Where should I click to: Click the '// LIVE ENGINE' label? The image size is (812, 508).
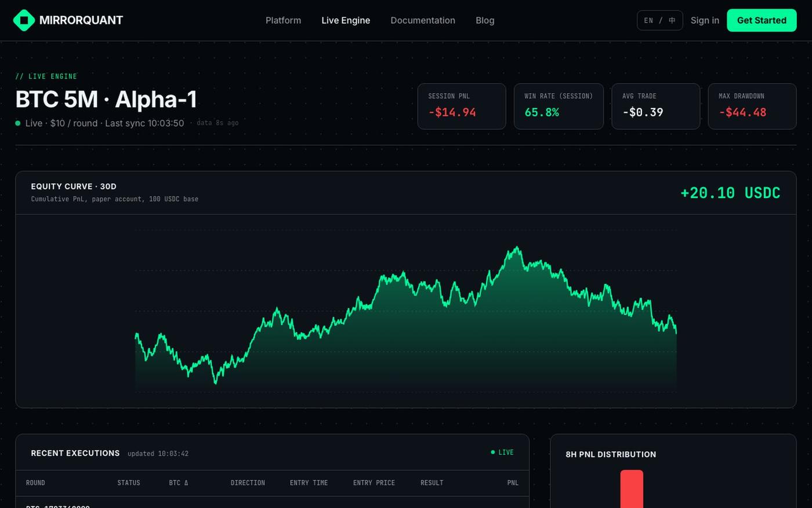click(x=46, y=76)
